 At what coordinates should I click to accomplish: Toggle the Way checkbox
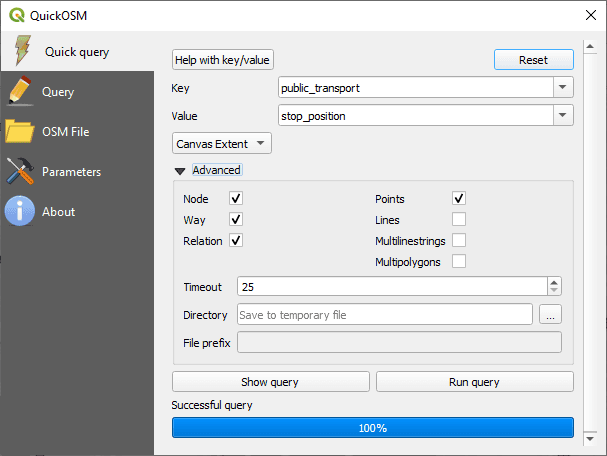point(236,220)
